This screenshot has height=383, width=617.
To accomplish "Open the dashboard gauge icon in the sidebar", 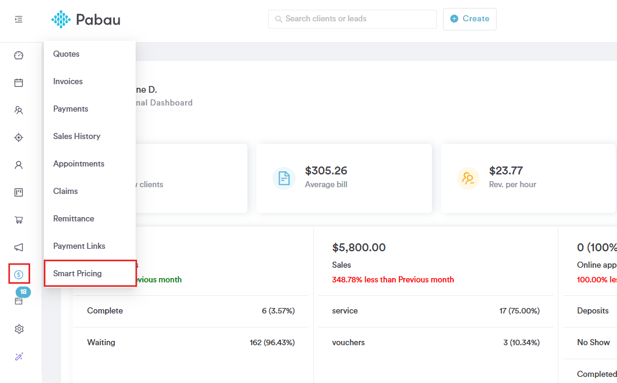I will 18,55.
